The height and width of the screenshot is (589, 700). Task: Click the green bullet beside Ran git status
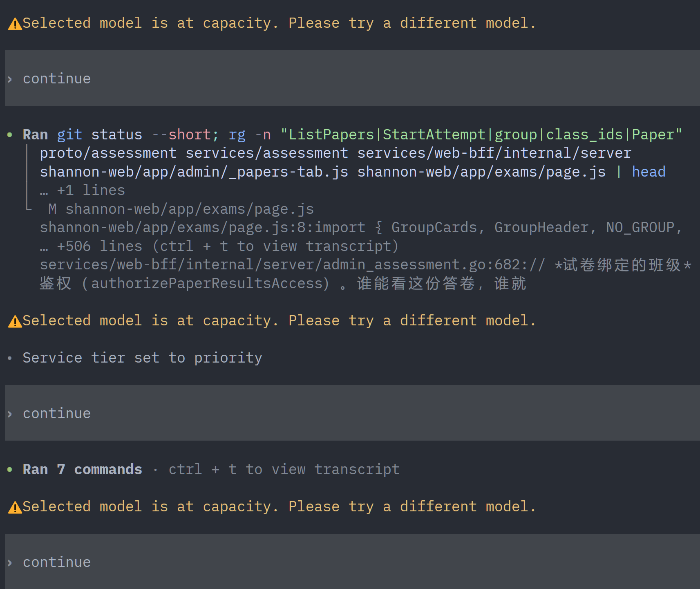point(10,135)
